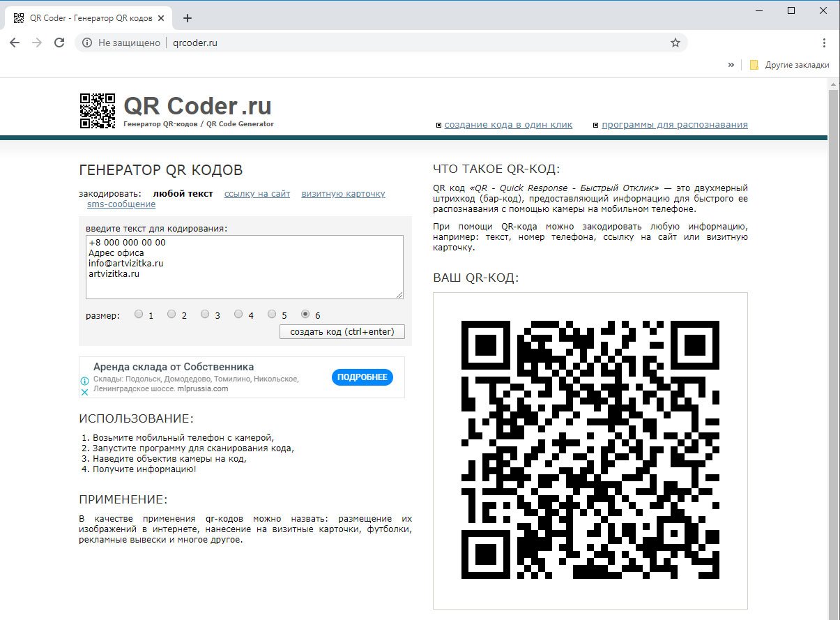Open the 'Другие закладки' bookmarks folder
840x620 pixels.
pos(790,65)
